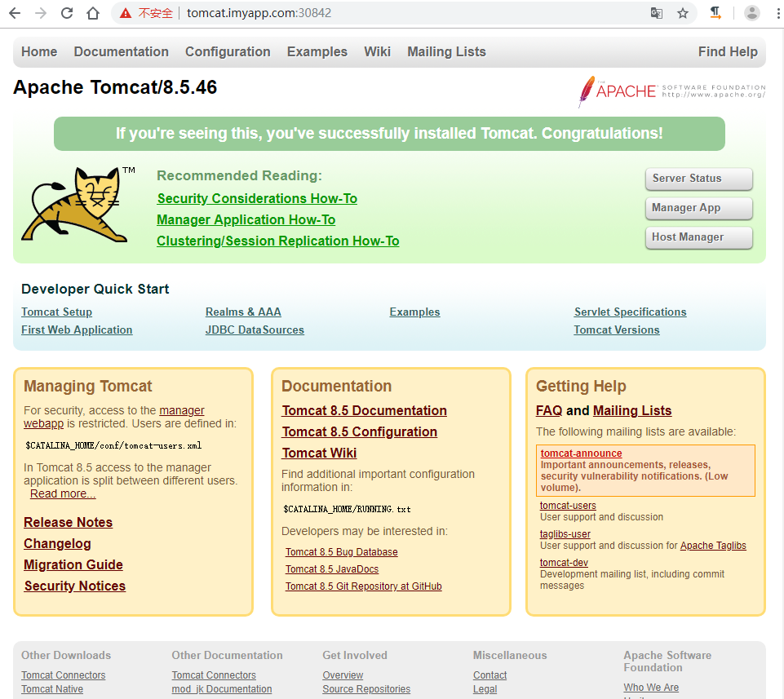The height and width of the screenshot is (699, 784).
Task: View the Changelog link
Action: tap(57, 544)
